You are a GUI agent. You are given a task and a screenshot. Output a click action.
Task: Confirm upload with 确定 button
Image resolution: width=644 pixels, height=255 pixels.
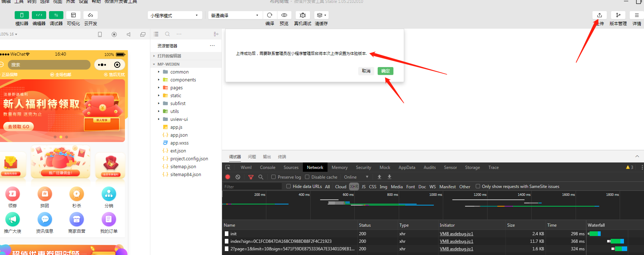tap(386, 71)
